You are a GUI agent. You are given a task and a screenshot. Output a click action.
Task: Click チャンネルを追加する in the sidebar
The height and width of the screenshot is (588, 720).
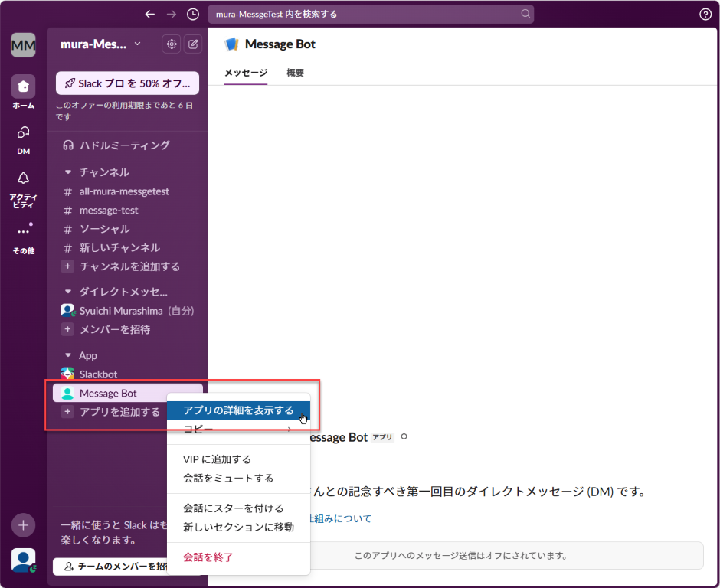coord(130,266)
